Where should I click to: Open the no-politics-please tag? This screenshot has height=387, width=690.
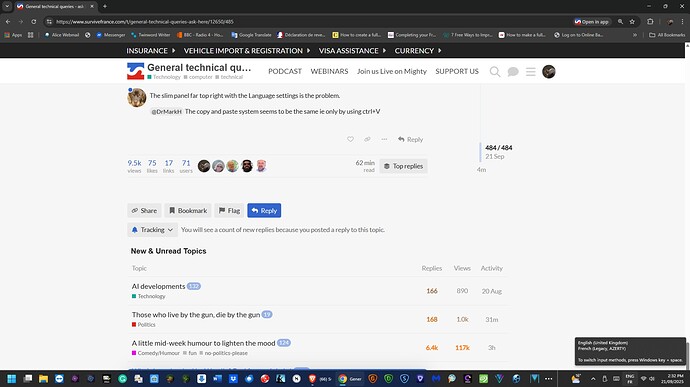click(x=224, y=353)
